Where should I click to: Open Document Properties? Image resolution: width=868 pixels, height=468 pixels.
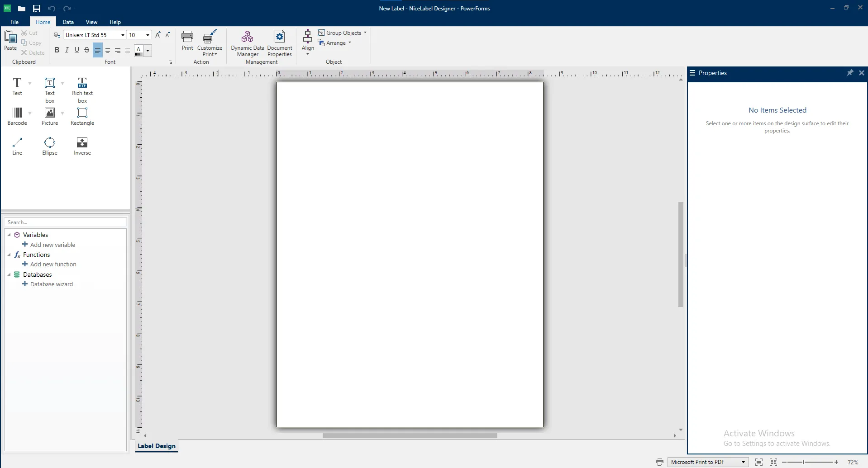[279, 43]
